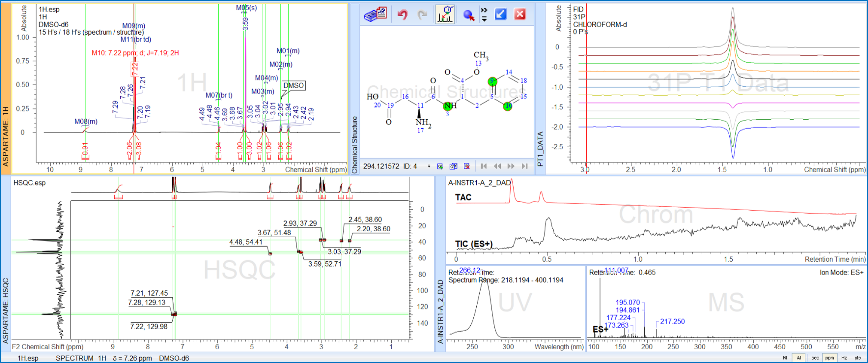Click the Spectrum Range text in UV panel
Viewport: 868px width, 363px height.
point(506,280)
